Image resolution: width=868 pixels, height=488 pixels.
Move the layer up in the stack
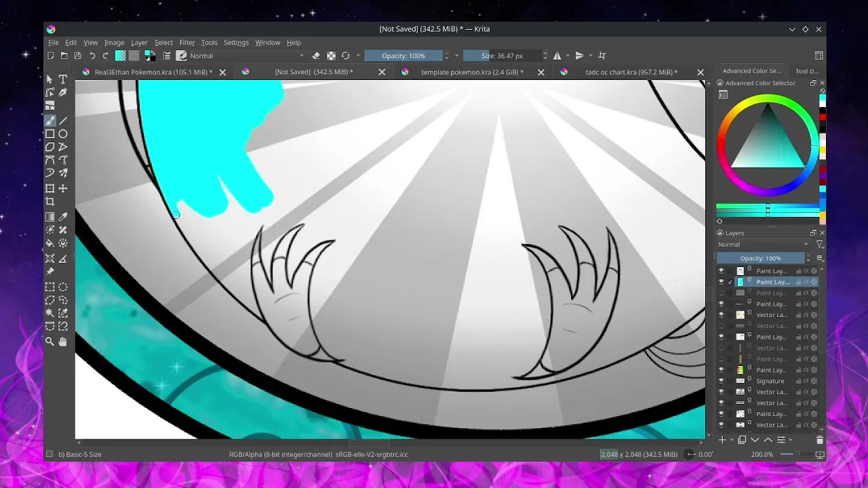[x=768, y=440]
